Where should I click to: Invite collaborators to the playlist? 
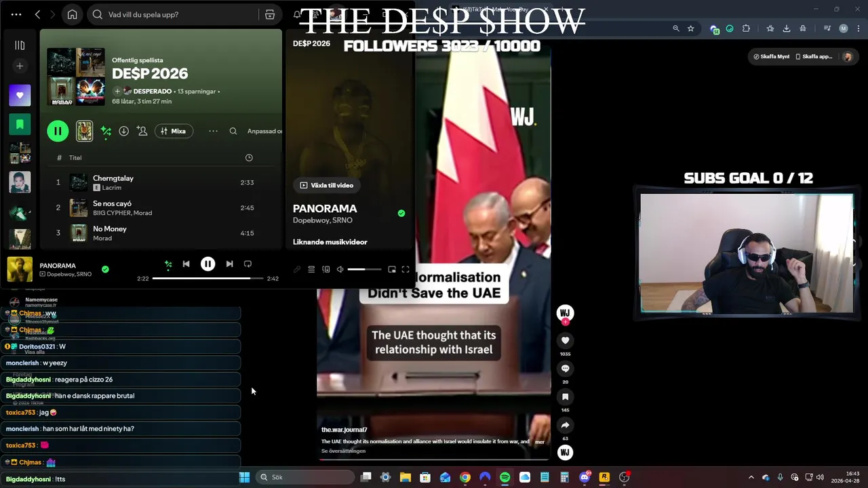142,131
